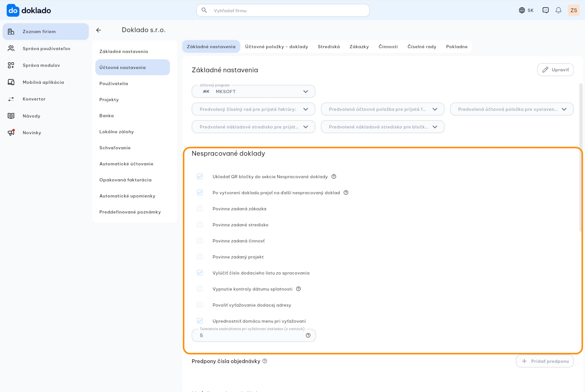Click help icon beside Predpony čísla objednávky
The image size is (585, 392).
[x=265, y=361]
